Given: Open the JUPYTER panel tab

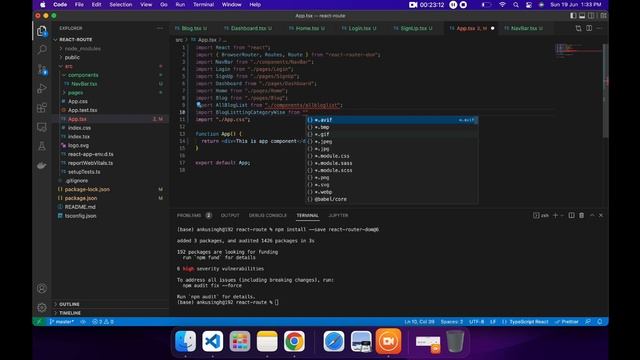Looking at the screenshot, I should (x=338, y=215).
